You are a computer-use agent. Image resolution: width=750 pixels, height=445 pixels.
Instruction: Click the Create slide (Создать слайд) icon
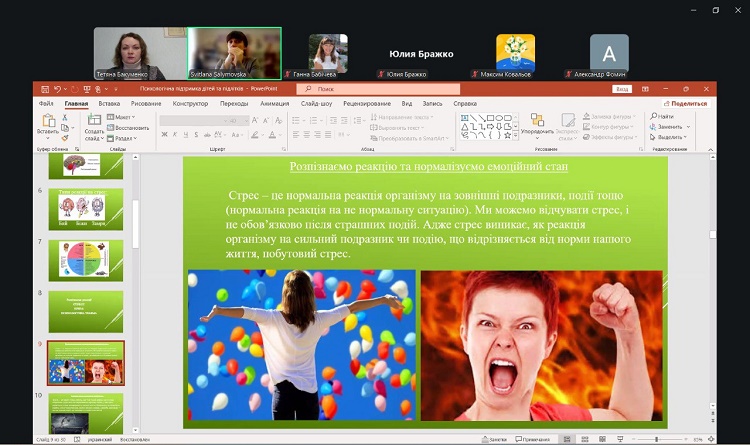click(x=94, y=121)
